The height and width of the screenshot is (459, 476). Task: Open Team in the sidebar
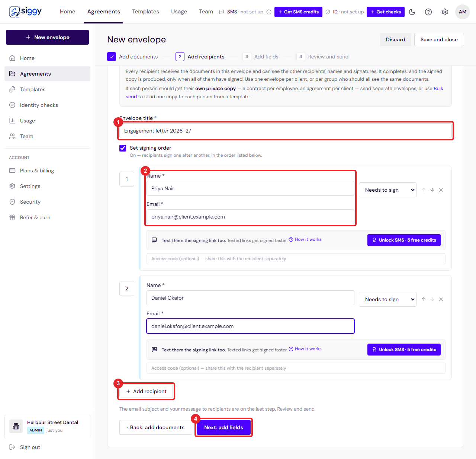pyautogui.click(x=47, y=136)
